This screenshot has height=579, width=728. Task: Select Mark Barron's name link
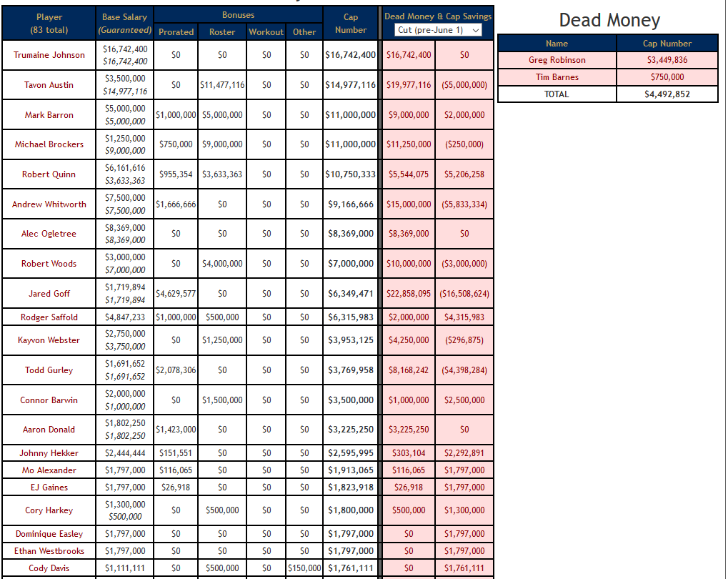pos(49,115)
